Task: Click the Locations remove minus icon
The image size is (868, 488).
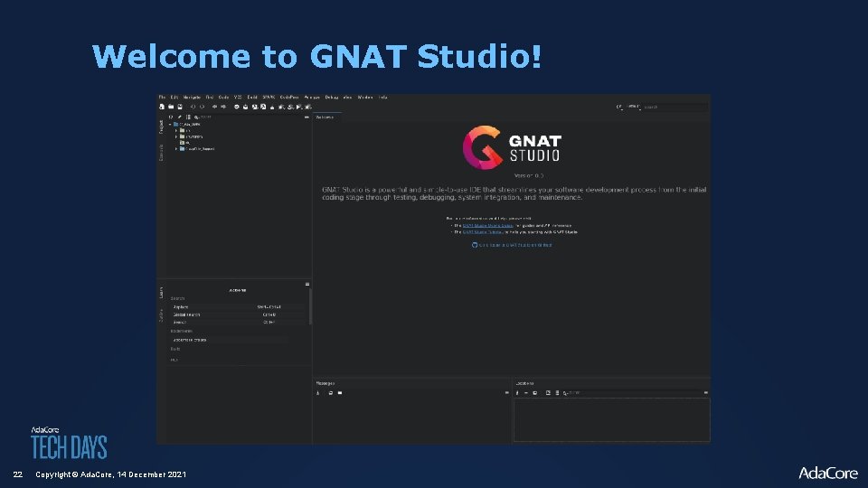Action: coord(526,393)
